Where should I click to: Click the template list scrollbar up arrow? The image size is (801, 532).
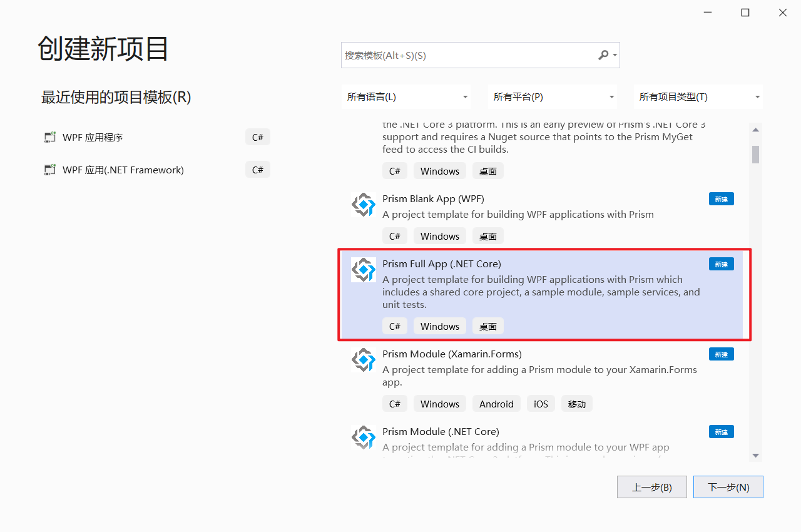(x=755, y=130)
